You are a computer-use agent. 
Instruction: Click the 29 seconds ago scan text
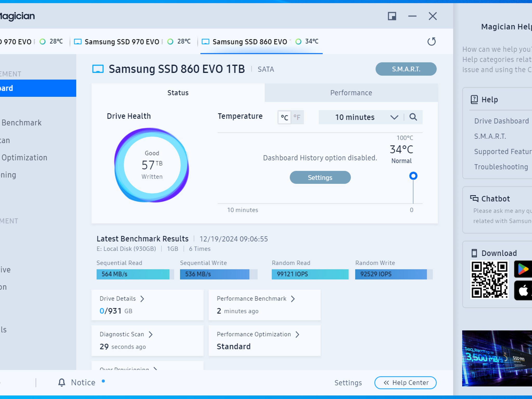tap(123, 347)
